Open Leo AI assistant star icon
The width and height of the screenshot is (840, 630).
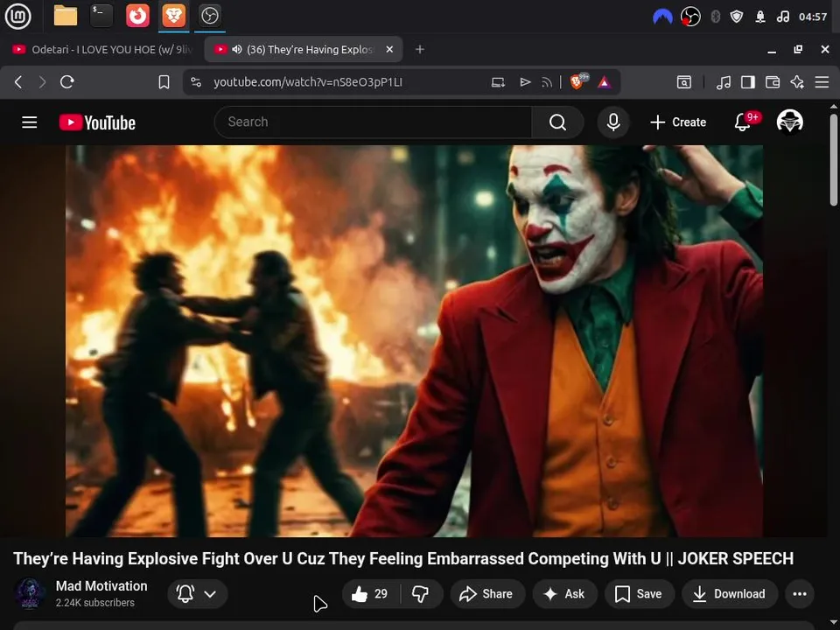tap(797, 82)
